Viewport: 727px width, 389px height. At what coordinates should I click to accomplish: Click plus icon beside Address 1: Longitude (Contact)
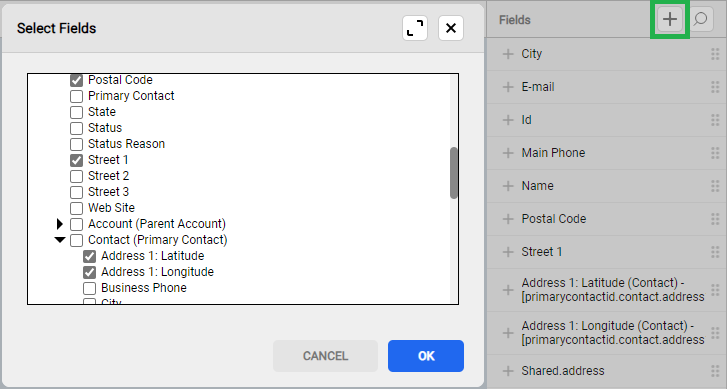click(x=508, y=332)
